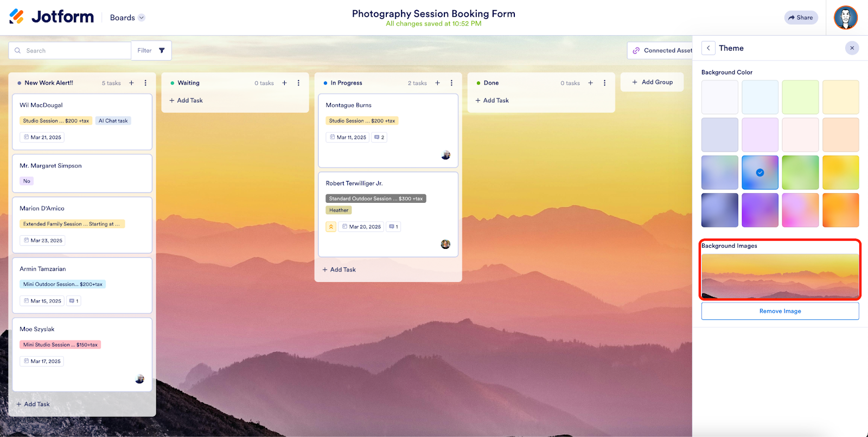
Task: Click the plus icon in New Work Alert!! group
Action: click(x=131, y=83)
